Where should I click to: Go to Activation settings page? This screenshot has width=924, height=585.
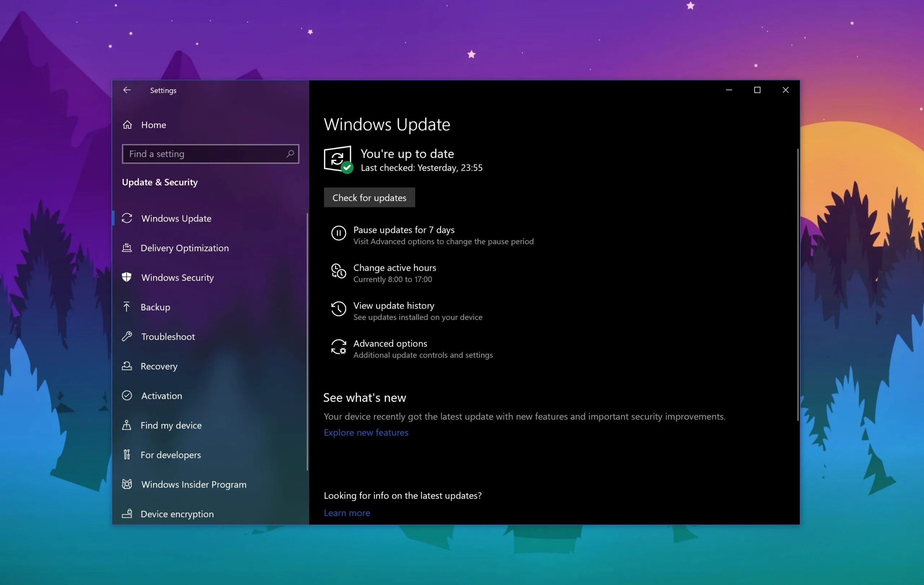[161, 396]
